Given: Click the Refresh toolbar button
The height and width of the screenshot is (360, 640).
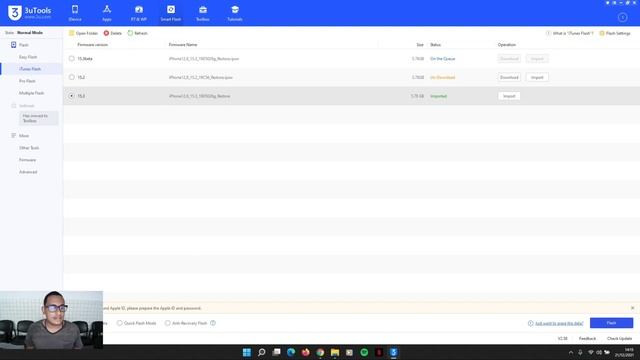Looking at the screenshot, I should pos(138,33).
